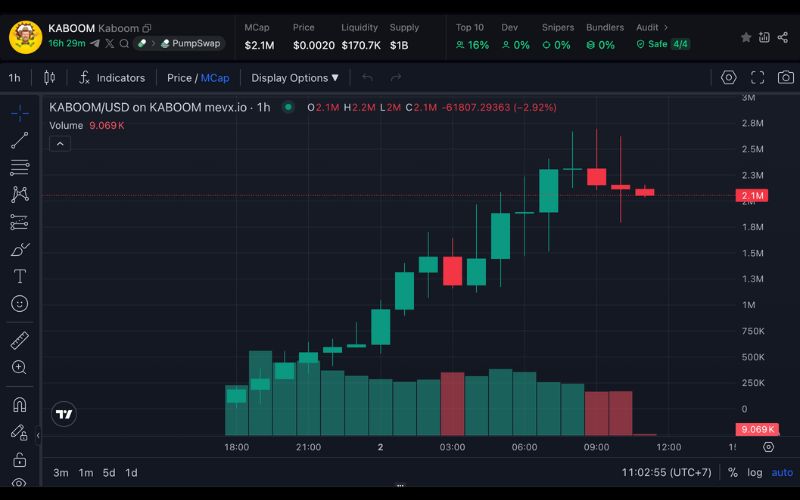
Task: Share the KABOOM token page
Action: click(x=783, y=37)
